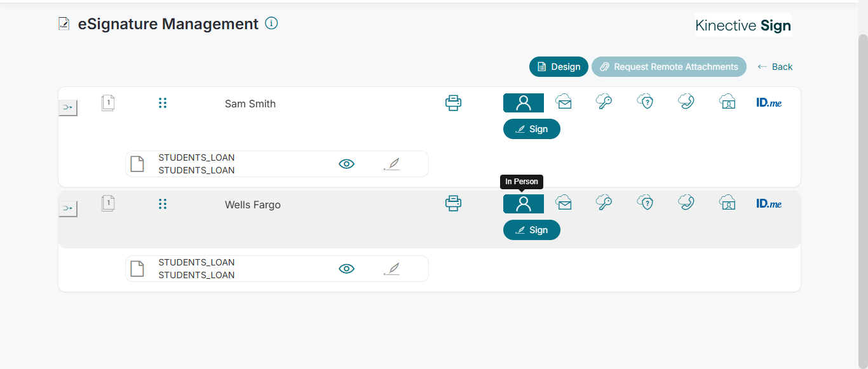Open the info icon beside eSignature Management
This screenshot has height=369, width=868.
271,23
